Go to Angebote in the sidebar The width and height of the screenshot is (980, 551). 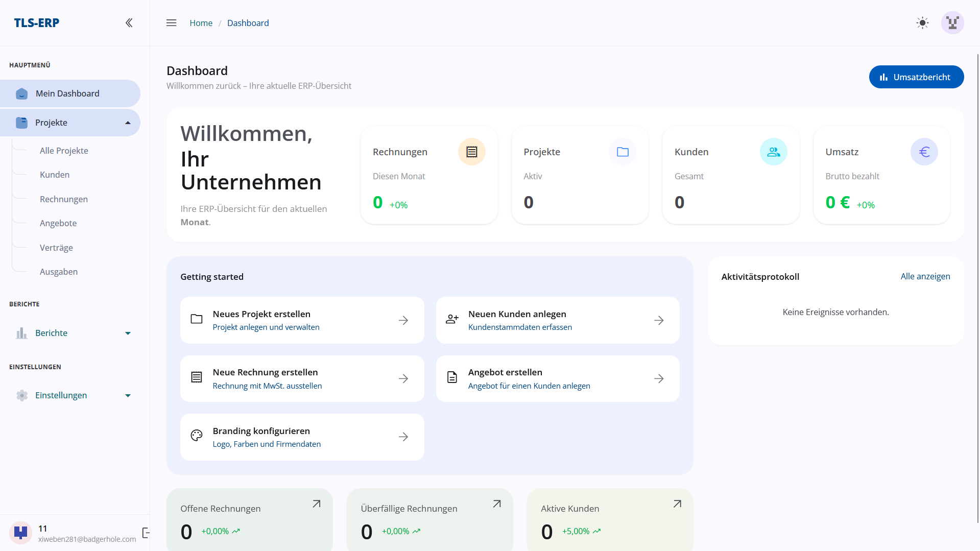58,223
